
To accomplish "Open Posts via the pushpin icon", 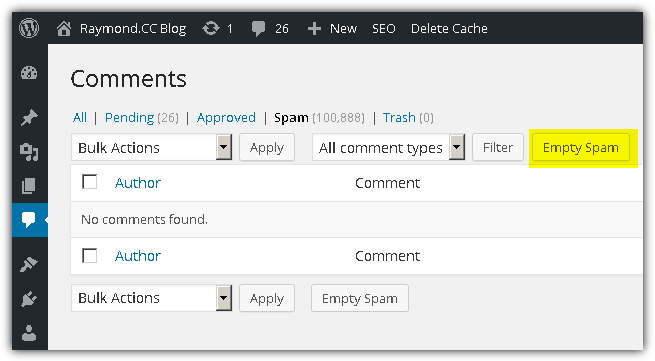I will (29, 118).
